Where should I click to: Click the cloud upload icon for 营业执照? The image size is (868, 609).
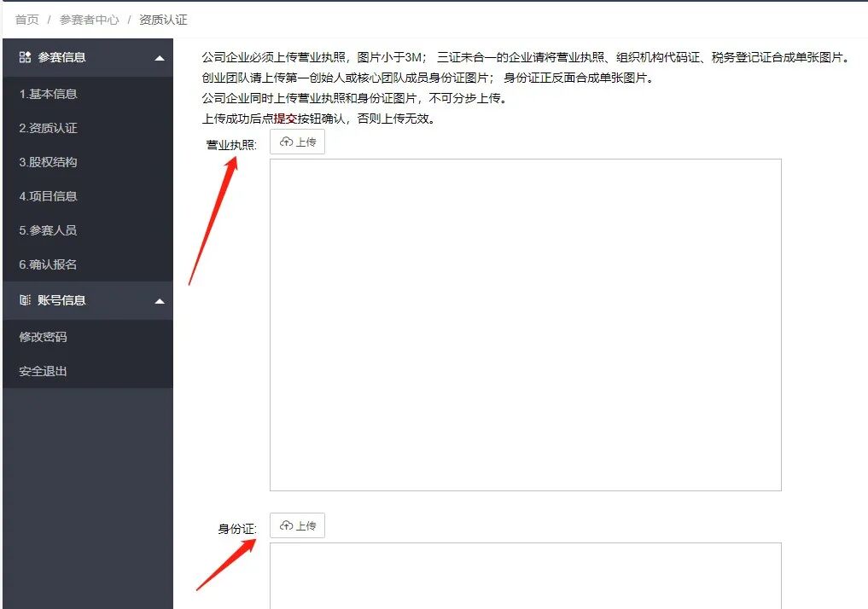[x=286, y=142]
